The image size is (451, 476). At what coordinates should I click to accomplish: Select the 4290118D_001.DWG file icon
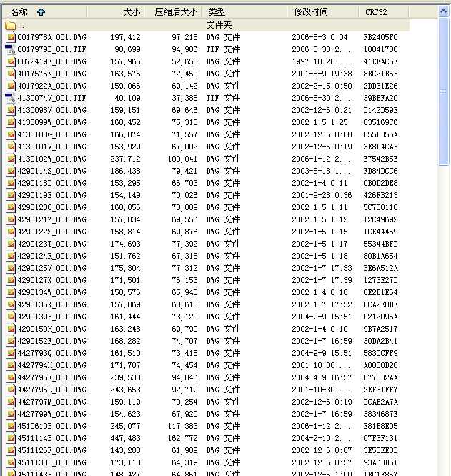coord(11,183)
